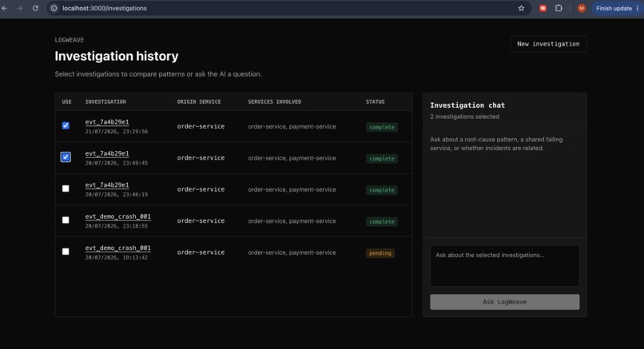644x349 pixels.
Task: Open investigation evt_7a4b29e1 from 23:29:56
Action: pyautogui.click(x=107, y=122)
